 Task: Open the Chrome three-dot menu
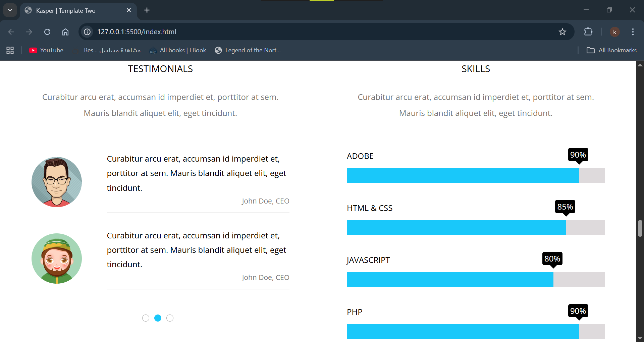pos(633,32)
